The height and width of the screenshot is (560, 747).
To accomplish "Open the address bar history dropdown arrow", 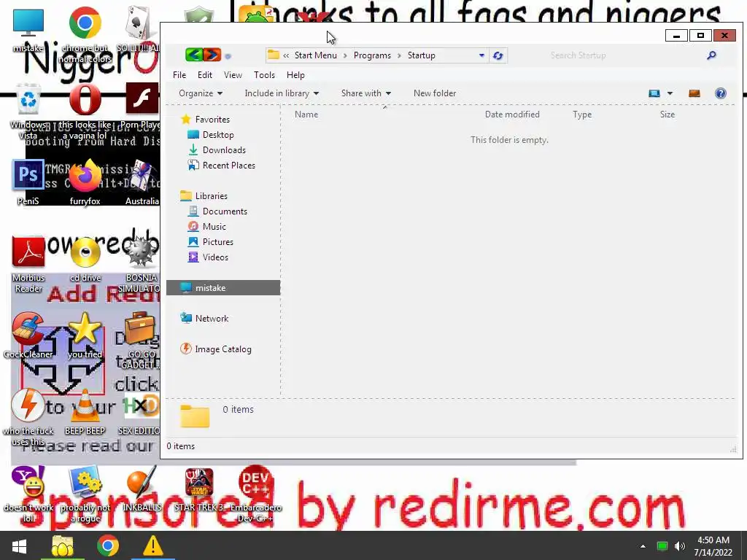I will pyautogui.click(x=481, y=55).
